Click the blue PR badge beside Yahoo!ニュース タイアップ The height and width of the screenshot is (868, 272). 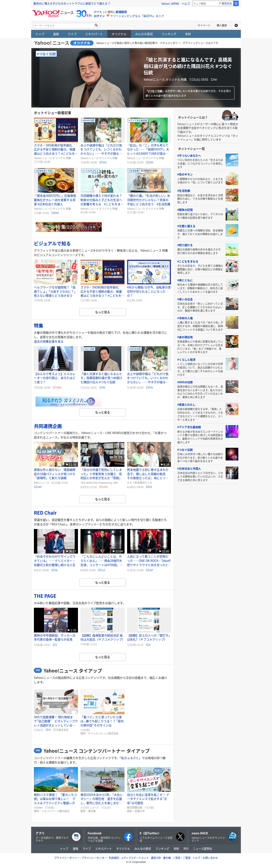(38, 670)
